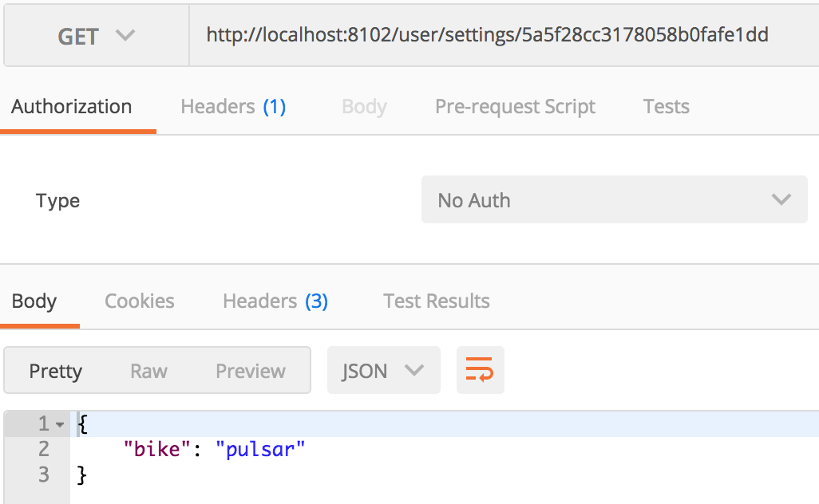Click the closing brace on line 3
The width and height of the screenshot is (819, 504).
(81, 474)
